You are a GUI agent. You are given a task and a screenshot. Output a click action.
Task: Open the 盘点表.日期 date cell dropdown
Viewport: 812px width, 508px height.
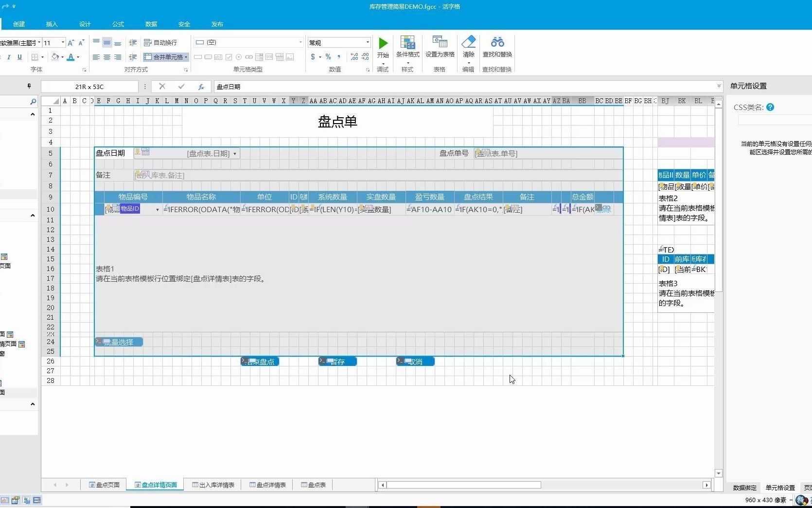tap(235, 154)
